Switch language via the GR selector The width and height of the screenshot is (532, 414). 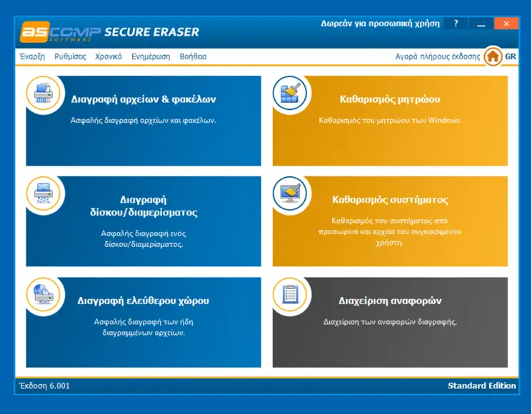[x=511, y=56]
